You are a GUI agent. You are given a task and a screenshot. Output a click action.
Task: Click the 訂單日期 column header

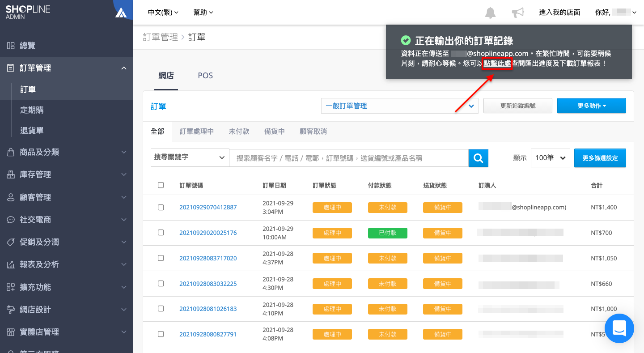[274, 185]
